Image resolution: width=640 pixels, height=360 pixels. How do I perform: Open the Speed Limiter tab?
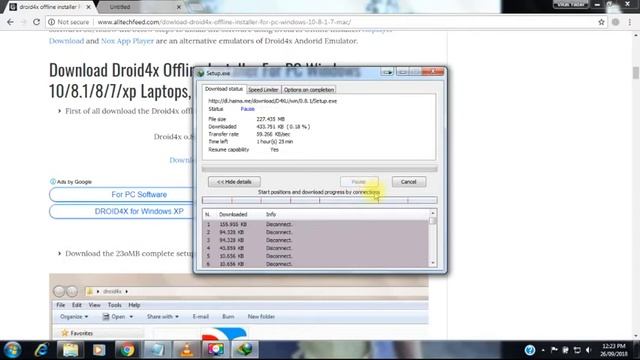(263, 90)
